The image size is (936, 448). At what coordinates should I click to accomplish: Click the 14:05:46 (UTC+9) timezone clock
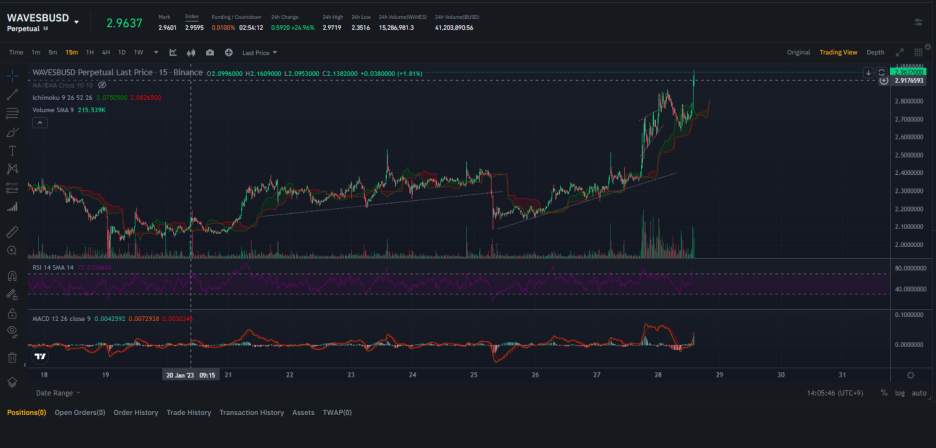click(836, 393)
